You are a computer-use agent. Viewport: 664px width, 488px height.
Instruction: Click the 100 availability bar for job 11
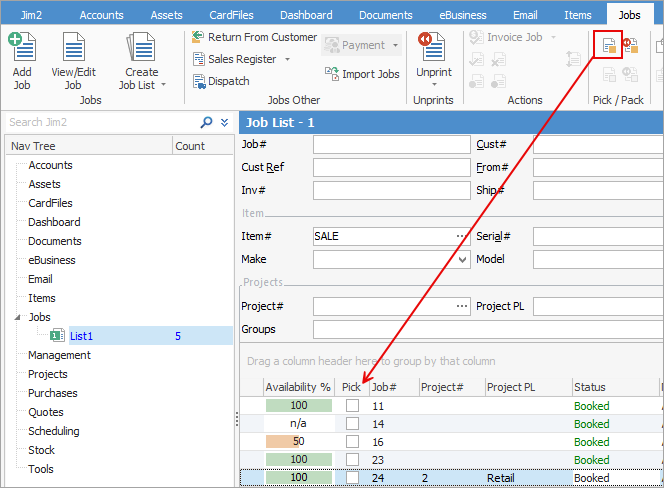(299, 405)
